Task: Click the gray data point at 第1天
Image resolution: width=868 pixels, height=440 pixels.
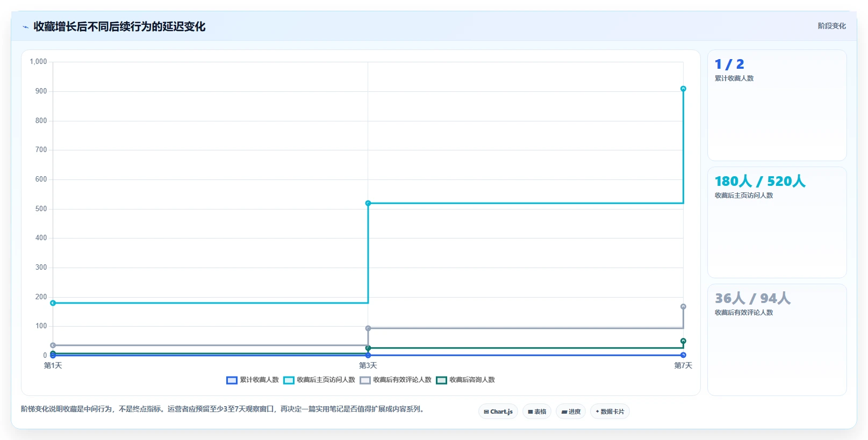Action: pyautogui.click(x=53, y=345)
